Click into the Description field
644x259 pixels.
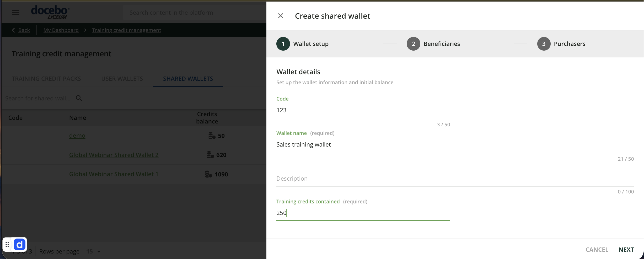point(455,179)
